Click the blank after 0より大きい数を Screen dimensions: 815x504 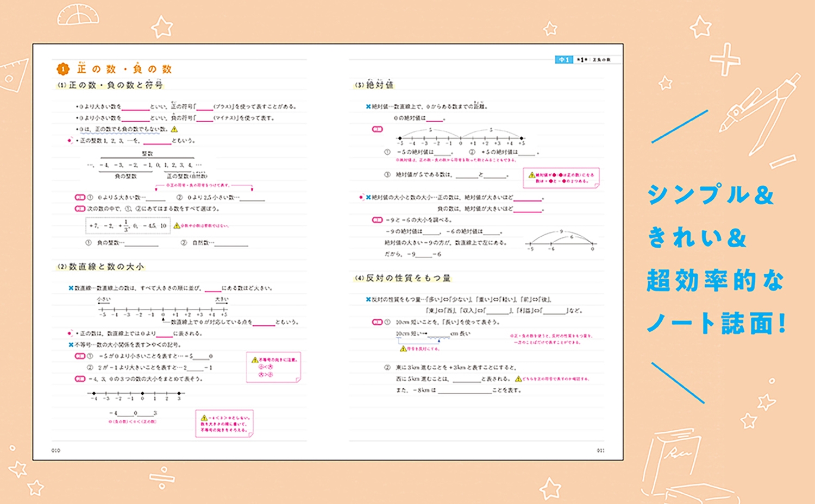point(135,107)
